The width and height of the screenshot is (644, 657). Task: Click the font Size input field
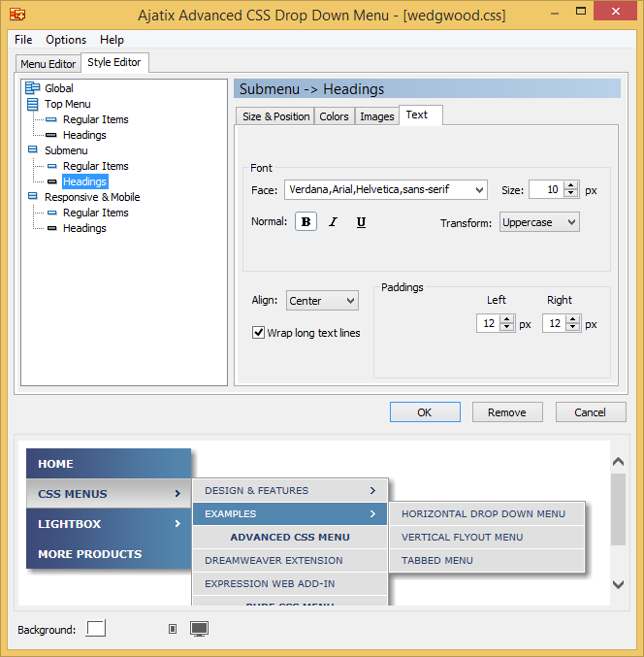(546, 190)
